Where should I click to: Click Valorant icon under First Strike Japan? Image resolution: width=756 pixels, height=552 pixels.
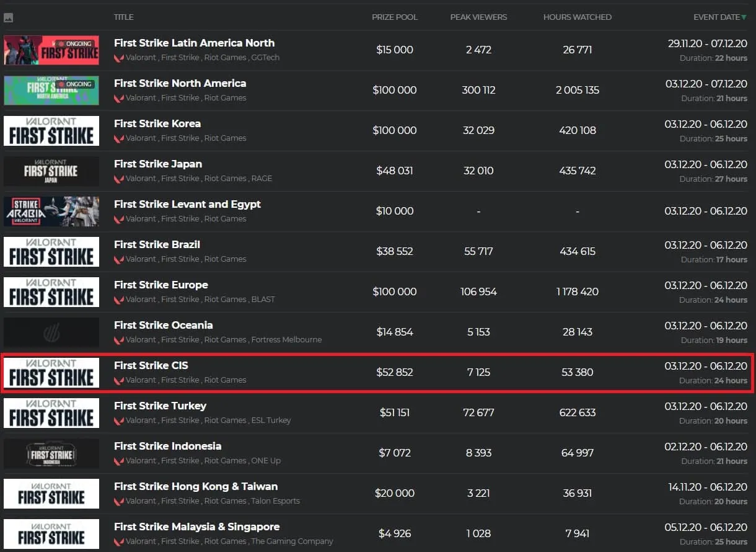(119, 179)
